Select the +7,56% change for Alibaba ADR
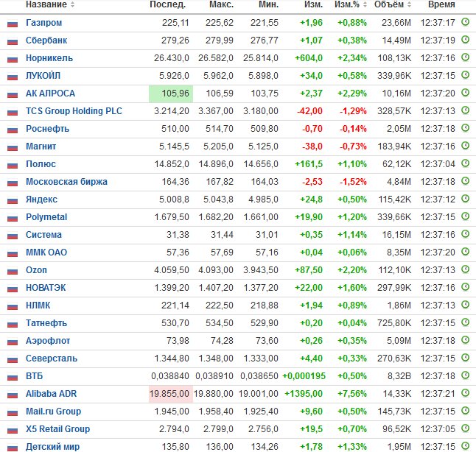Screen dimensions: 476x452 pos(352,394)
